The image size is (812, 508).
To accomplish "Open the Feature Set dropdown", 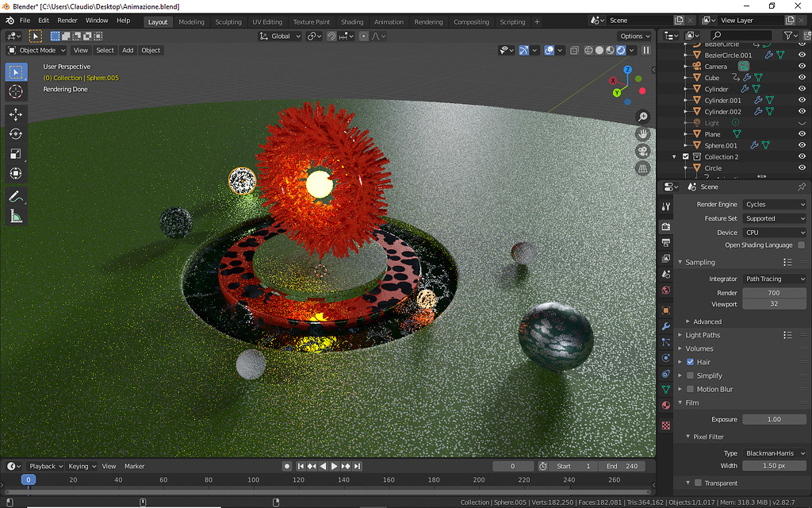I will 775,218.
